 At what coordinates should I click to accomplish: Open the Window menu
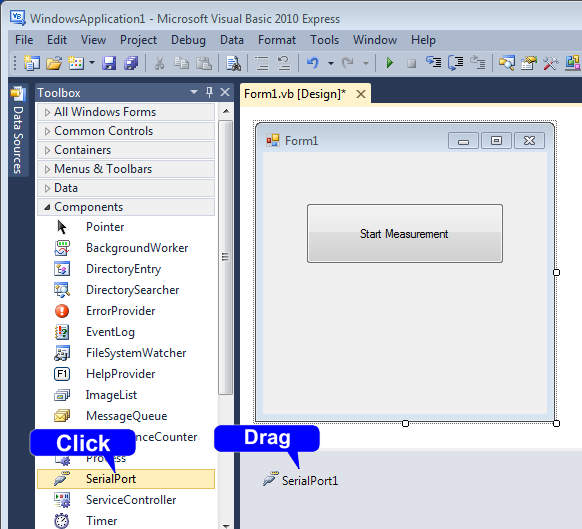click(375, 40)
